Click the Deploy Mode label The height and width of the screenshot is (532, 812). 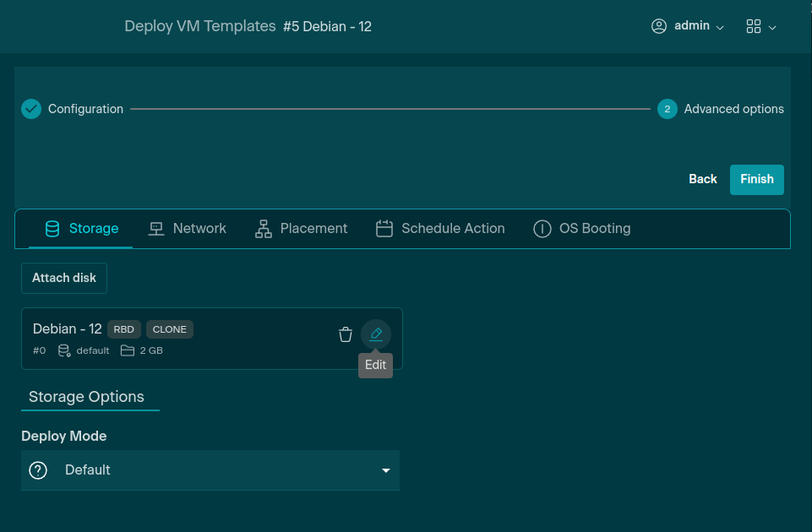(x=63, y=437)
